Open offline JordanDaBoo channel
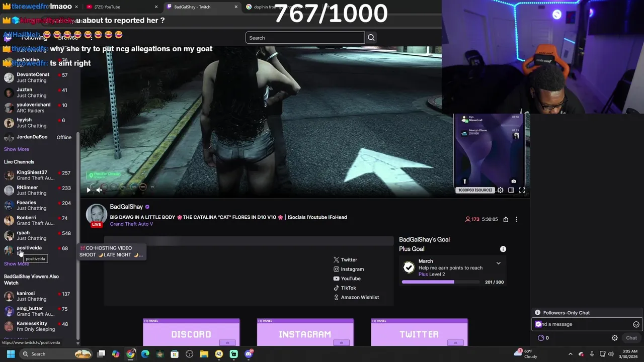Viewport: 644px width, 362px height. click(x=38, y=137)
